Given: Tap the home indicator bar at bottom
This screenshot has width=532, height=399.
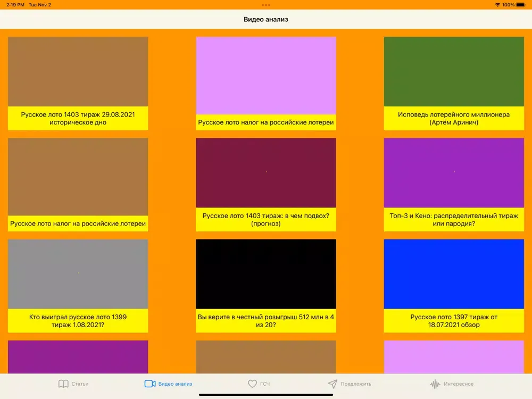Looking at the screenshot, I should 266,395.
